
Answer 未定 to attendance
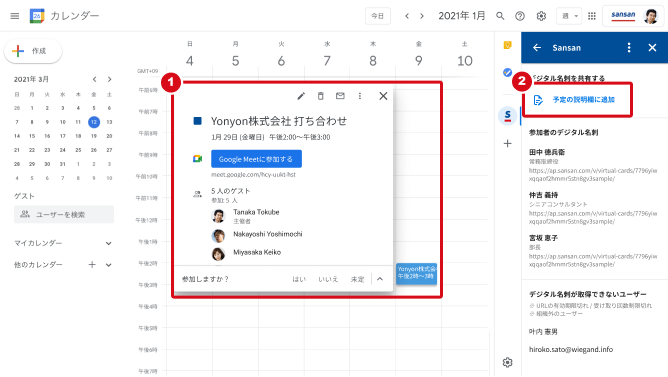[x=357, y=279]
